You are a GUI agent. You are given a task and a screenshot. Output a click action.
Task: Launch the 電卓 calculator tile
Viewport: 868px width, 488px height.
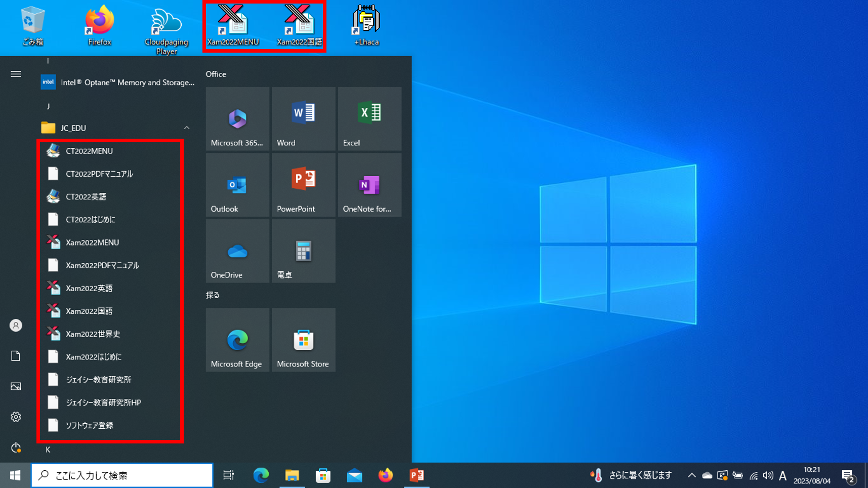coord(303,251)
